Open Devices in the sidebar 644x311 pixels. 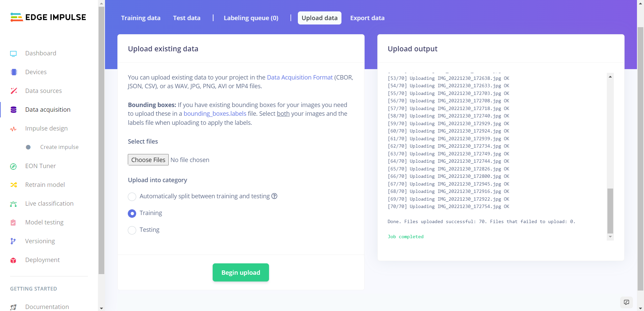pyautogui.click(x=36, y=72)
